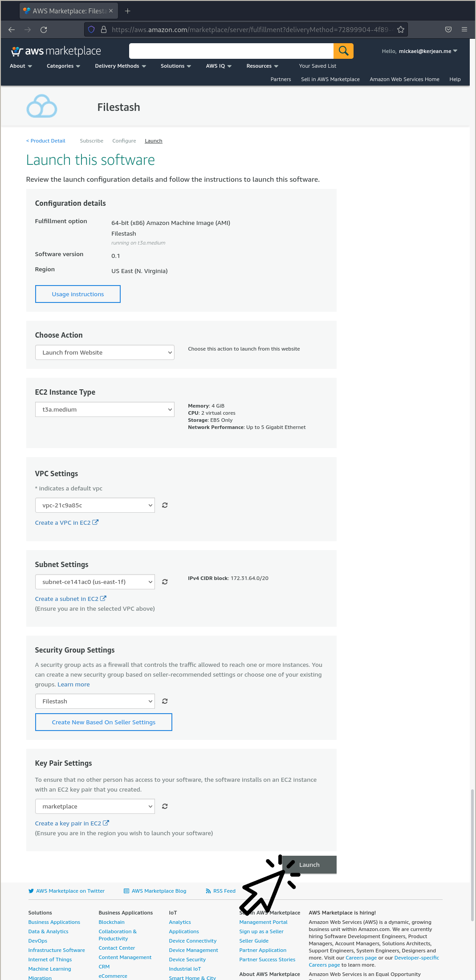This screenshot has height=980, width=476.
Task: Go back to Product Detail
Action: (46, 141)
